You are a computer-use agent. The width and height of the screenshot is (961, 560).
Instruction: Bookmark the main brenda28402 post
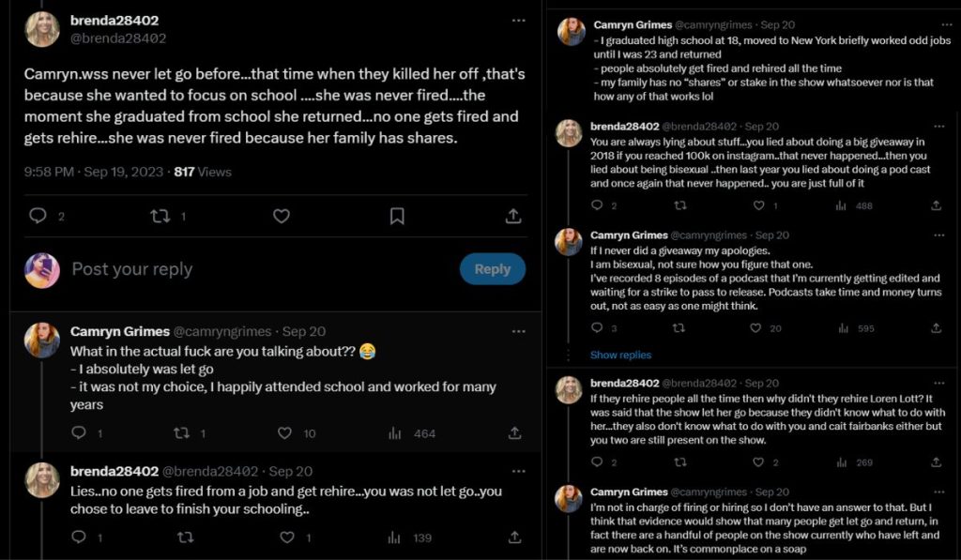pos(397,216)
